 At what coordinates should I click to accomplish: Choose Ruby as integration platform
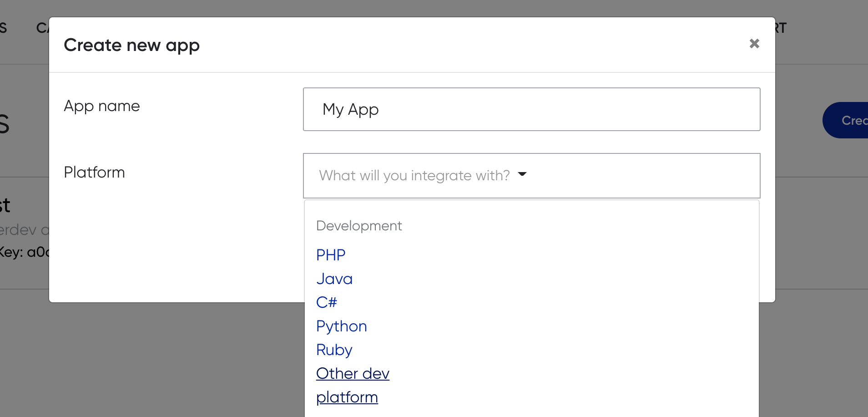(x=334, y=350)
